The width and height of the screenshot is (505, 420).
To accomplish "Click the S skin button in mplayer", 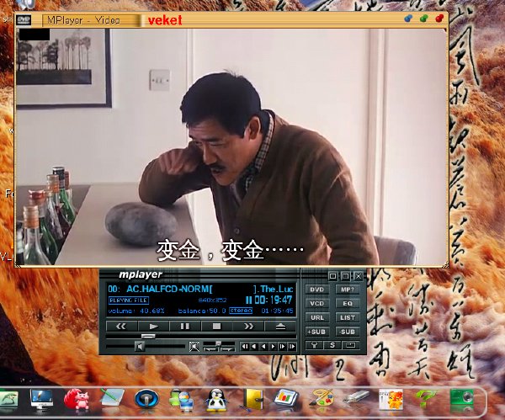I will [332, 345].
